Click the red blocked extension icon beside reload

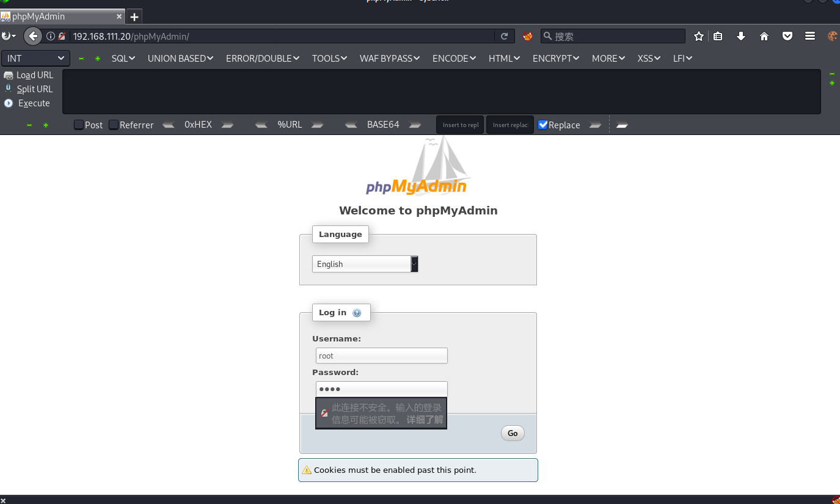tap(528, 36)
